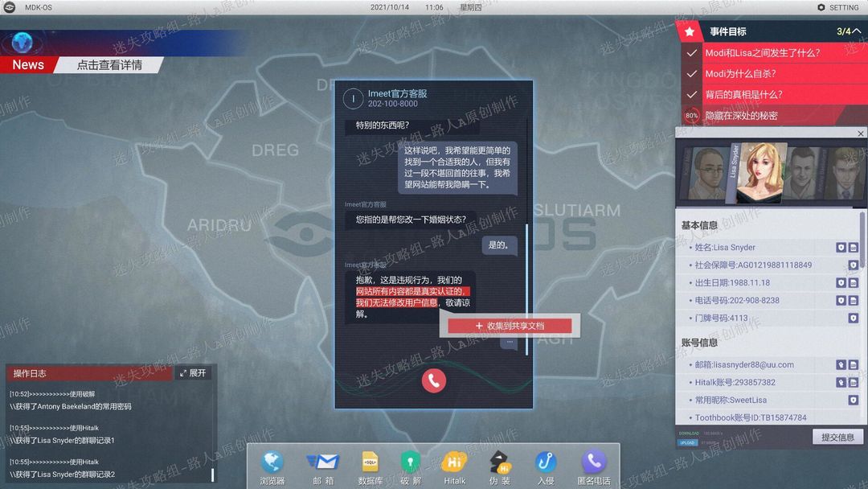This screenshot has height=489, width=868.
Task: Collapse the 事件目标 objectives chevron
Action: (857, 31)
